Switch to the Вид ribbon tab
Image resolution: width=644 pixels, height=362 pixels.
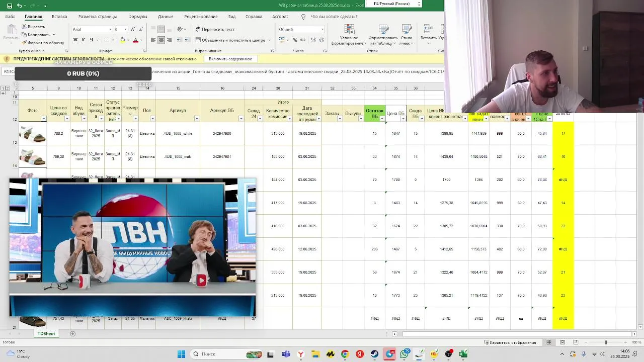click(232, 17)
